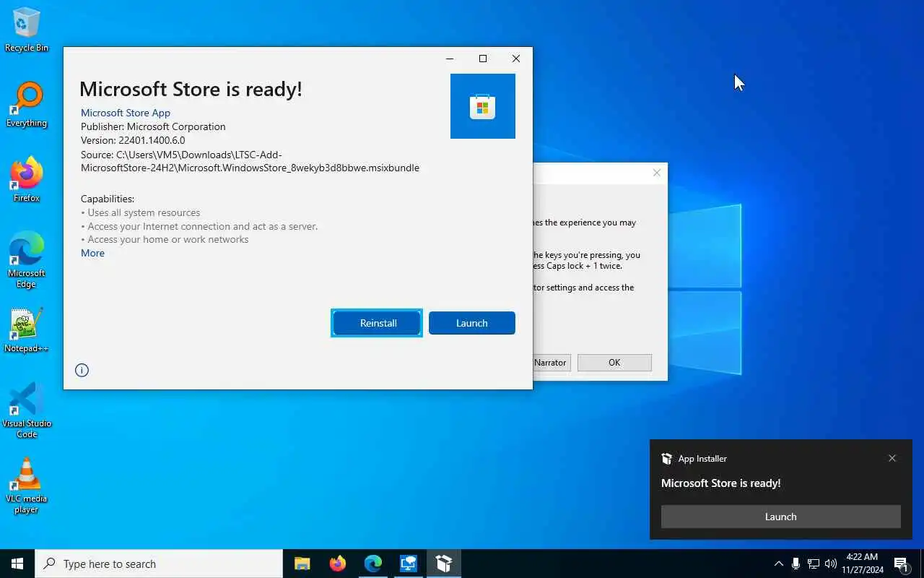This screenshot has width=924, height=578.
Task: Open the notification center icon
Action: click(901, 564)
